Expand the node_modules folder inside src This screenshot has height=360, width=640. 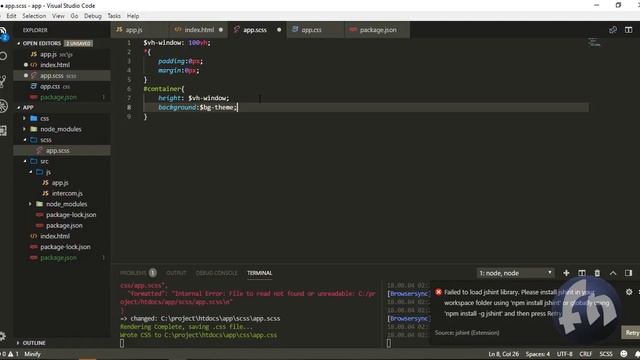30,204
